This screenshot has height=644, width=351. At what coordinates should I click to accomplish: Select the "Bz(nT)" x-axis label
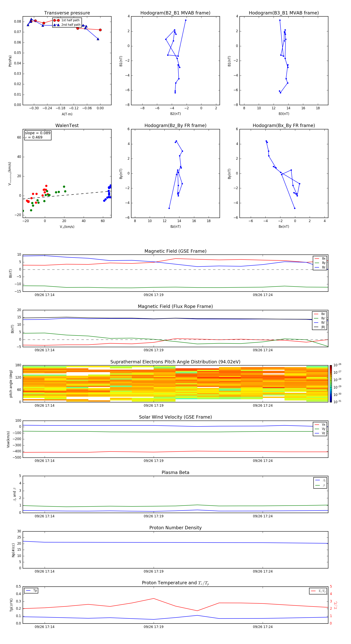[x=175, y=227]
